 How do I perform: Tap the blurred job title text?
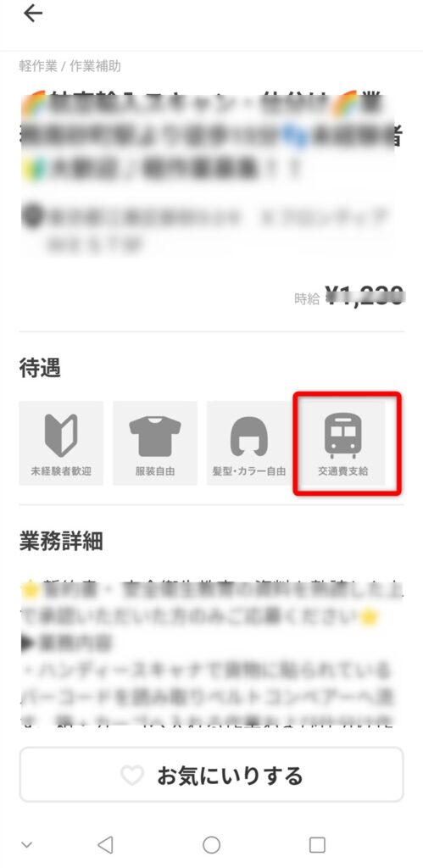pyautogui.click(x=210, y=136)
